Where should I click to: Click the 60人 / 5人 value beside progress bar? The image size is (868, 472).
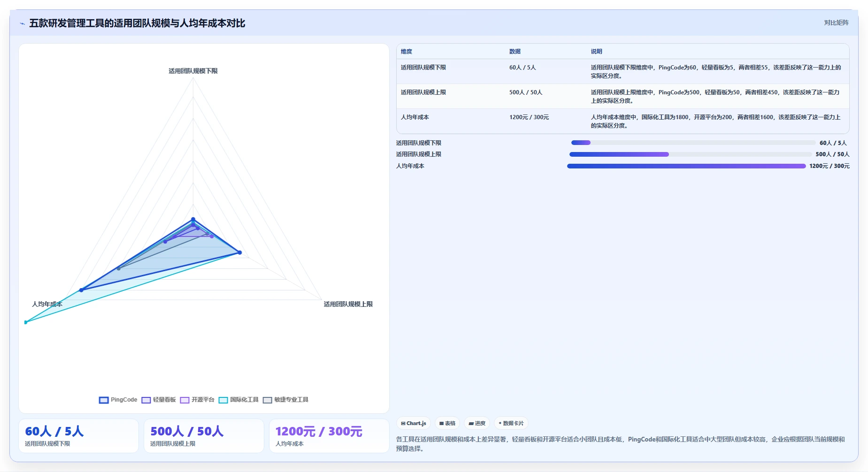tap(833, 143)
